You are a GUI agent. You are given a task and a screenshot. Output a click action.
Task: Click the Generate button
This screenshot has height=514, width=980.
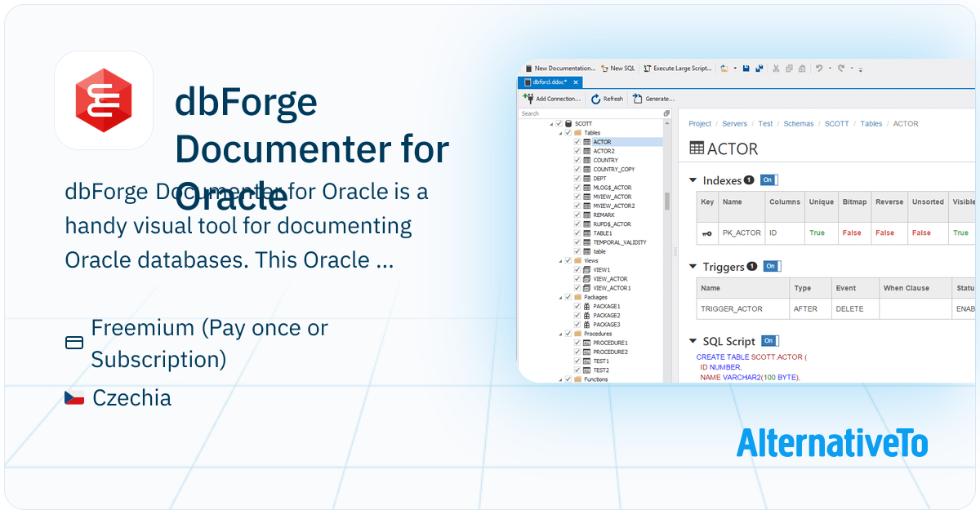coord(653,99)
